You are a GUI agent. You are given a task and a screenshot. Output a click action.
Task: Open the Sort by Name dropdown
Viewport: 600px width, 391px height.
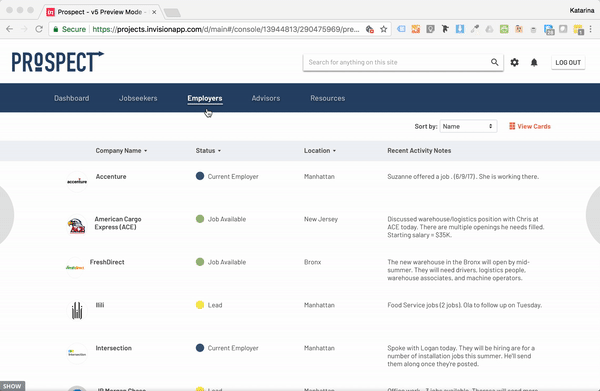(468, 126)
